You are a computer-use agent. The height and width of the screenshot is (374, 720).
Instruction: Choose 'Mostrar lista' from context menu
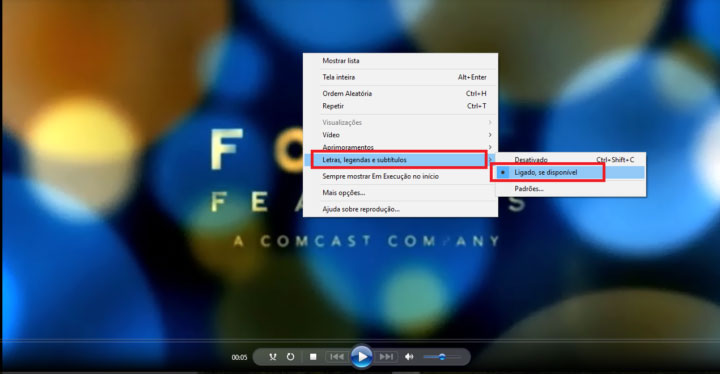400,61
